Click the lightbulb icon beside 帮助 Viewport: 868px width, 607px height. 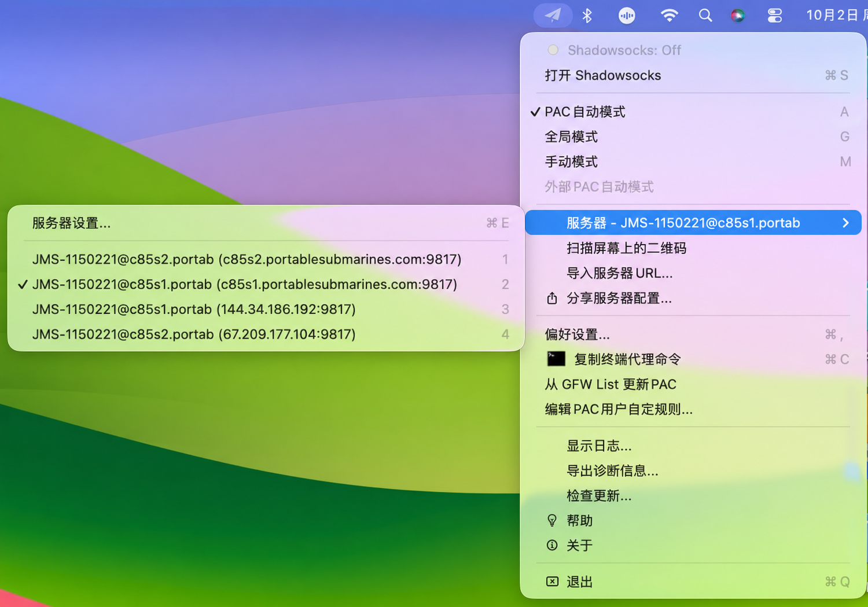click(x=552, y=520)
